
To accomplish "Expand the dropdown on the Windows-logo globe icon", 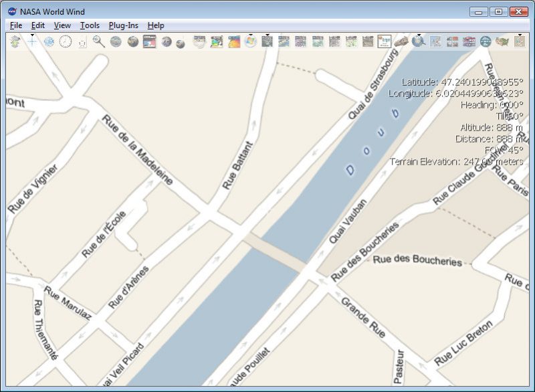I will click(x=250, y=35).
